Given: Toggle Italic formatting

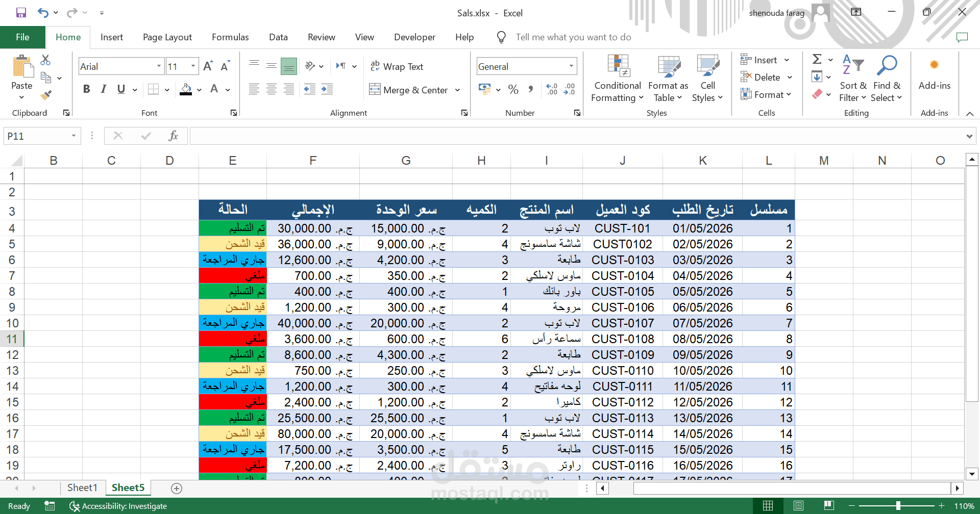Looking at the screenshot, I should [x=104, y=89].
